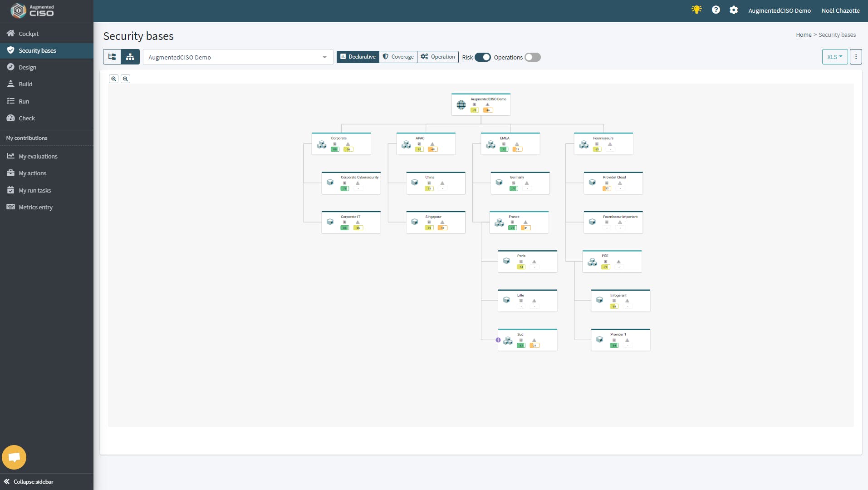Go to Metrics entry
Screen dimensions: 868x490
point(47,207)
